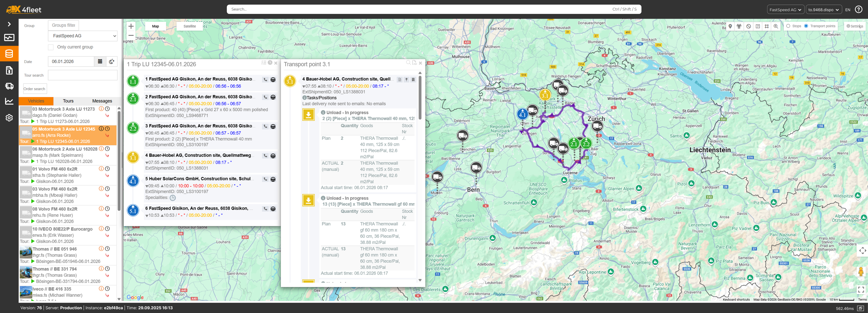868x313 pixels.
Task: Switch map to Satellite view
Action: (189, 26)
